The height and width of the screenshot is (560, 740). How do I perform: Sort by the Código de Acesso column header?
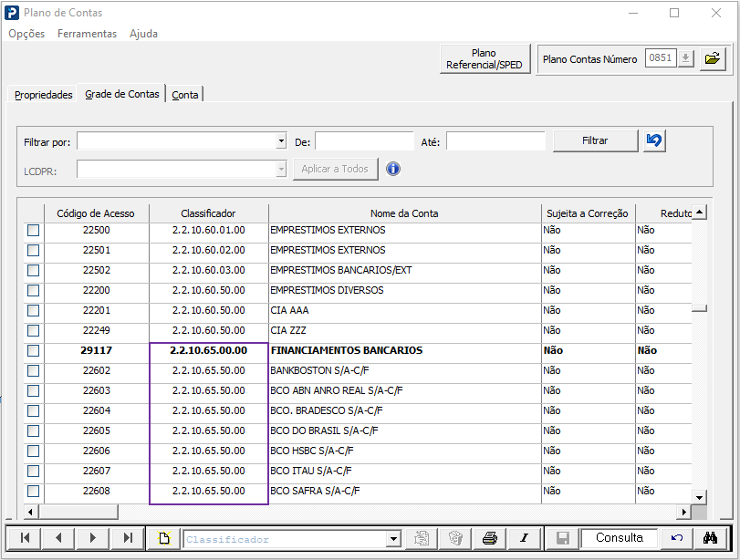[96, 213]
